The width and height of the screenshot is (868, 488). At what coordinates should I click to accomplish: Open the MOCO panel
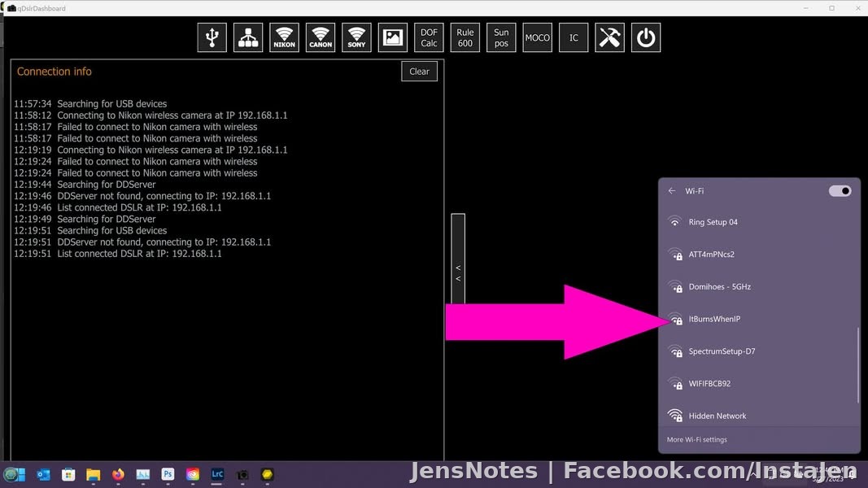tap(538, 37)
